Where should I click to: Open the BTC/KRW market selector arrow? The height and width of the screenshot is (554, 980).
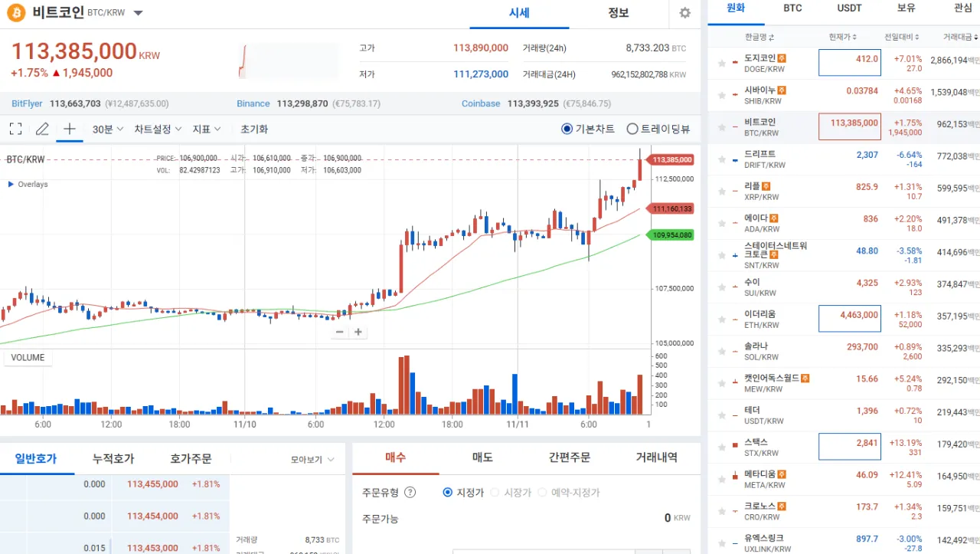coord(138,13)
